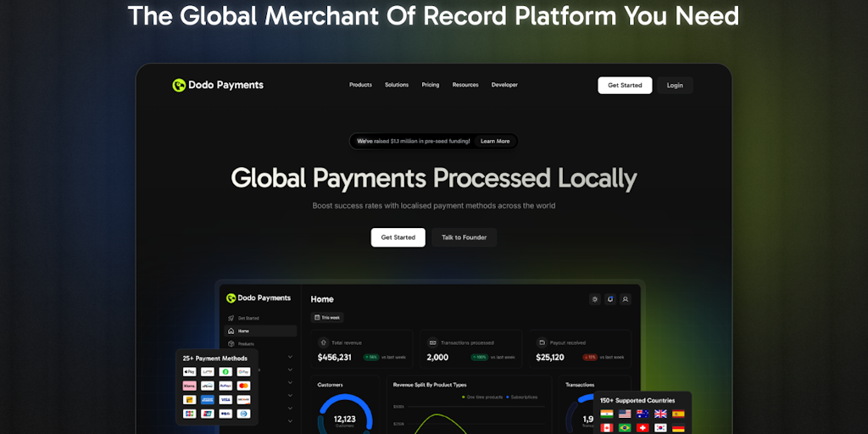The height and width of the screenshot is (434, 868).
Task: Select the United Kingdom flag
Action: 660,415
